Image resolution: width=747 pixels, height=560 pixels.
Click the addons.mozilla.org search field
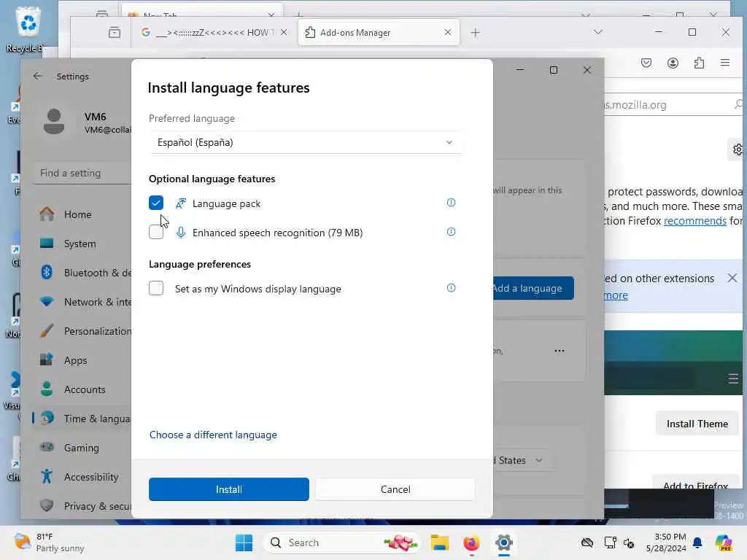[673, 105]
